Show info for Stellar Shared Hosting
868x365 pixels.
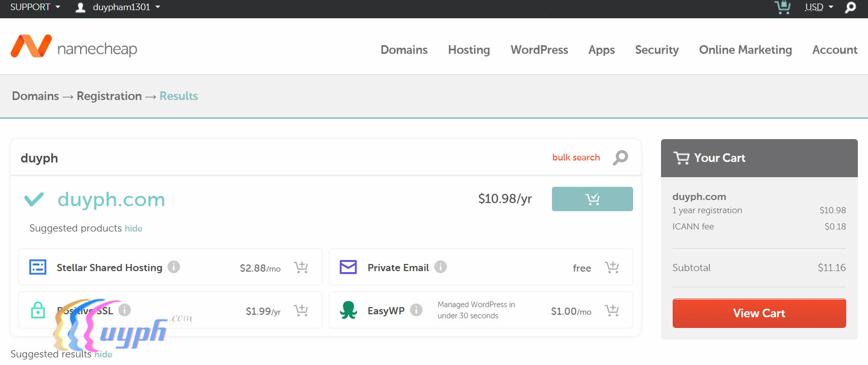tap(174, 267)
